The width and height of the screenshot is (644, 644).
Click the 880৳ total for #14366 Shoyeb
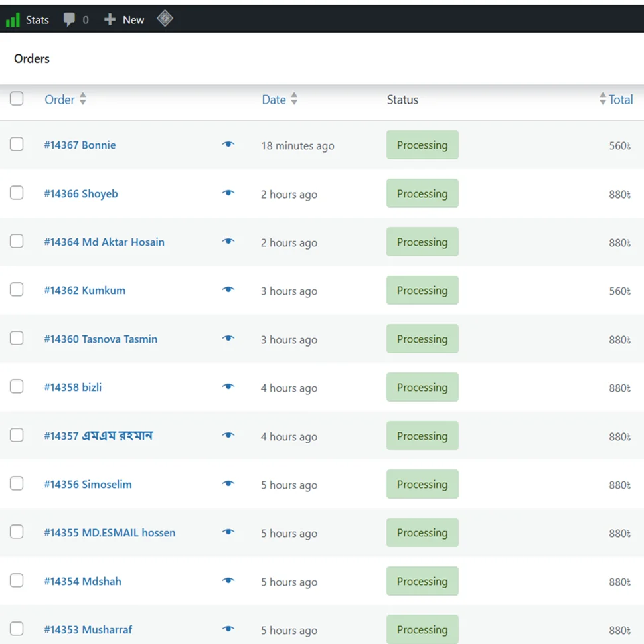click(x=620, y=195)
